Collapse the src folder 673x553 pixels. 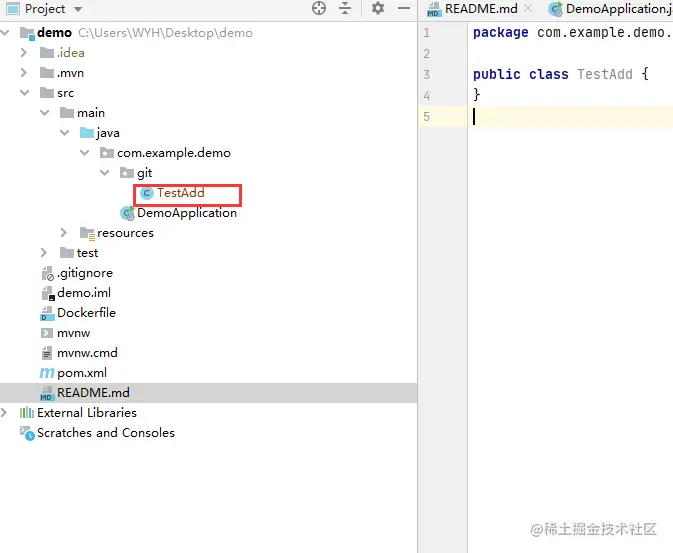pos(24,93)
